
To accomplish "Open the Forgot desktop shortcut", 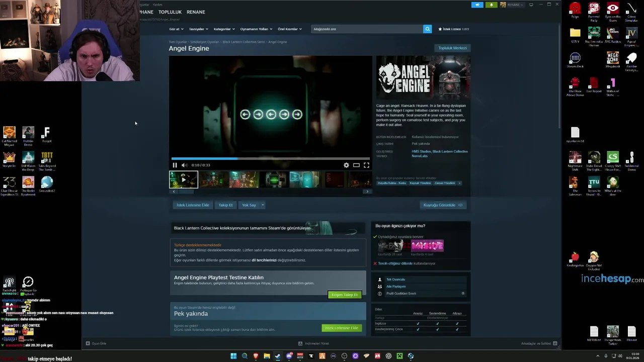I will pyautogui.click(x=47, y=135).
